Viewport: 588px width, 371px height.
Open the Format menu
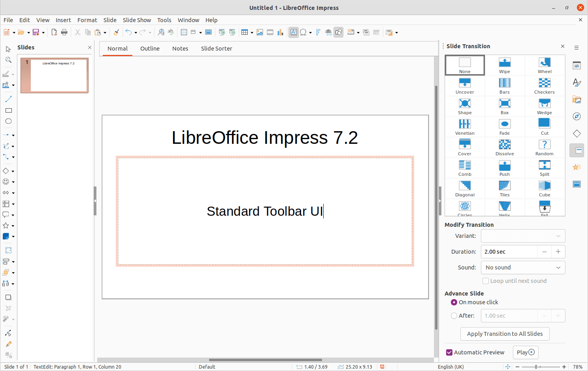87,20
